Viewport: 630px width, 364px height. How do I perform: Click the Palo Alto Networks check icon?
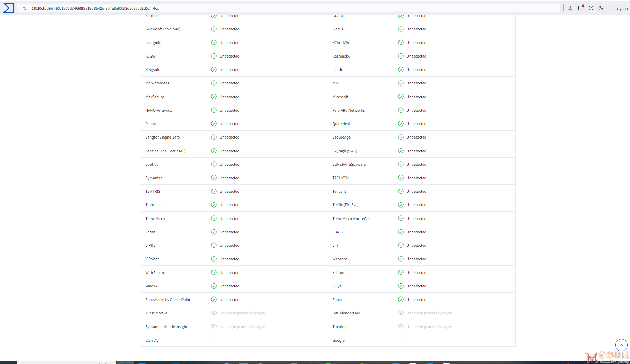tap(401, 110)
